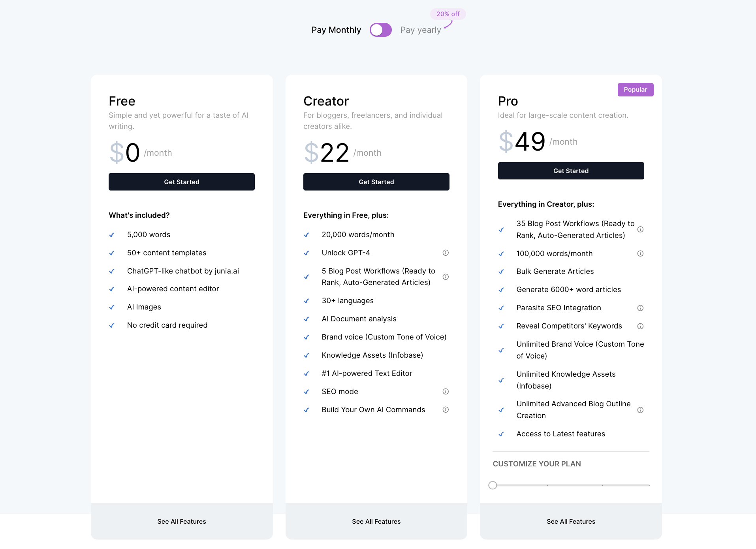Expand See All Features for Creator plan

point(376,521)
